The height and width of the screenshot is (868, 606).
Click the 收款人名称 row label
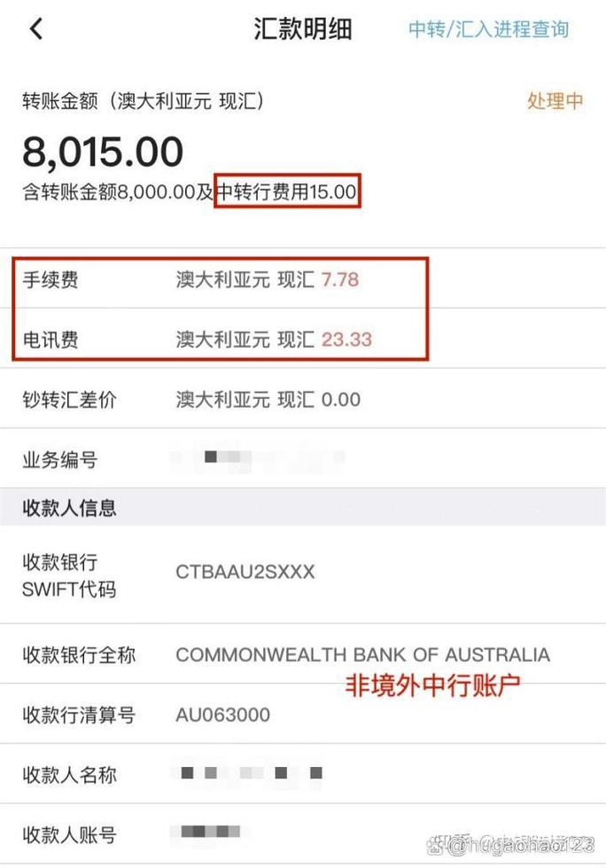pyautogui.click(x=69, y=775)
